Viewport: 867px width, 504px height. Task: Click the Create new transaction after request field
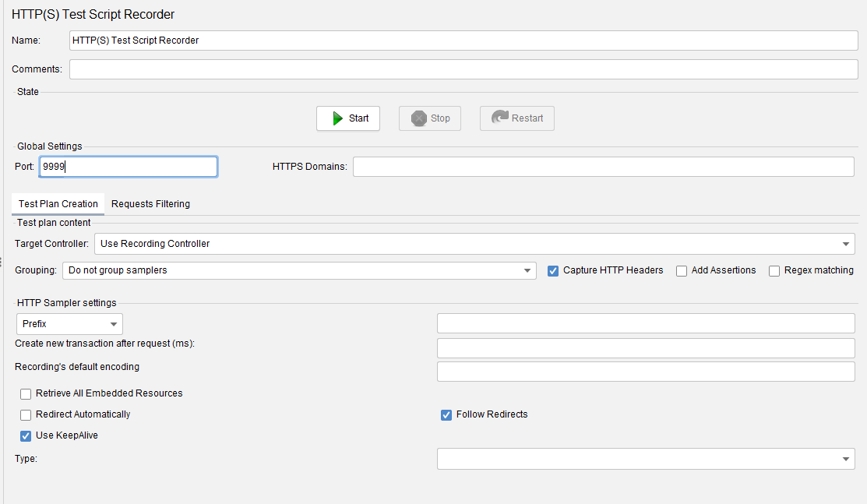pos(646,348)
